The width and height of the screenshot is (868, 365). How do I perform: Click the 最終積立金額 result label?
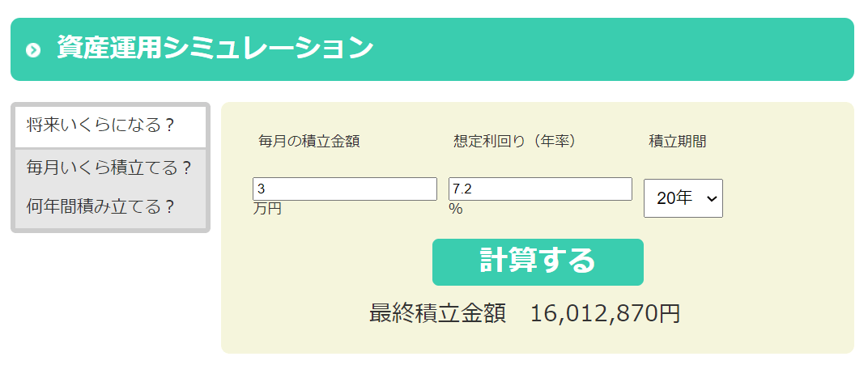pyautogui.click(x=437, y=313)
